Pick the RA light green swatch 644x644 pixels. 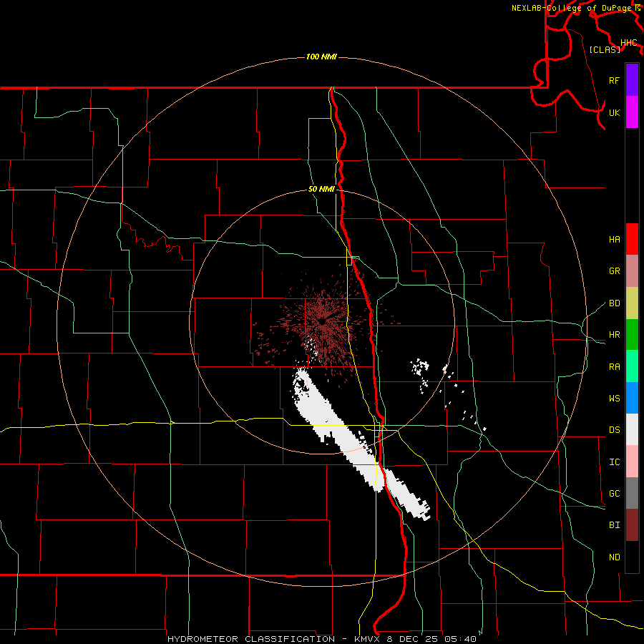(x=632, y=366)
